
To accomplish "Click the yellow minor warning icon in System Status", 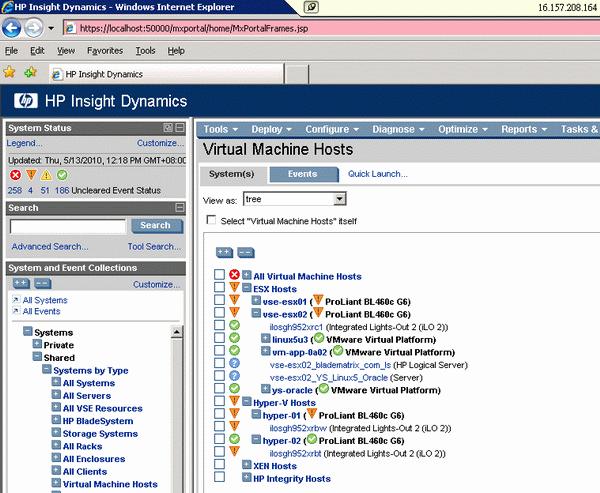I will pos(46,175).
